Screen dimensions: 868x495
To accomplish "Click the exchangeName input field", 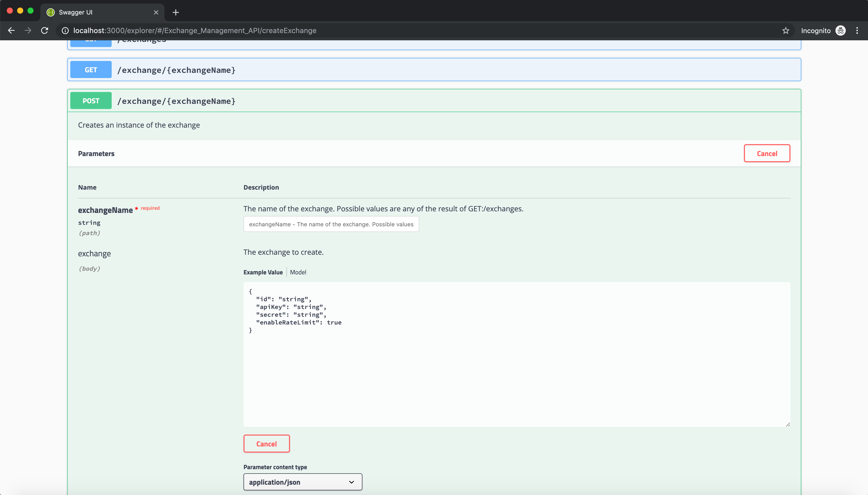I will click(x=331, y=225).
